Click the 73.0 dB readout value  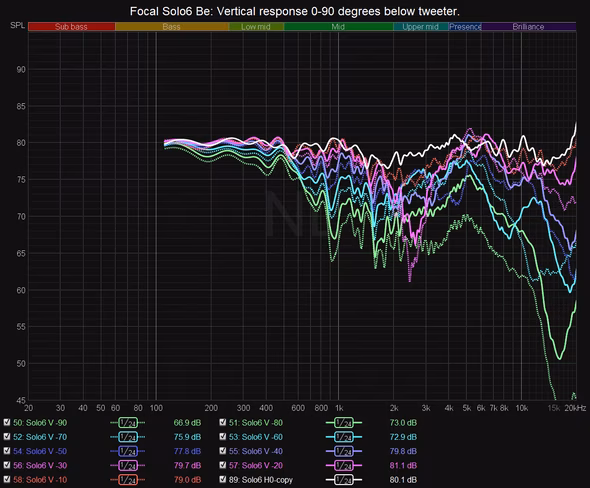pyautogui.click(x=403, y=423)
